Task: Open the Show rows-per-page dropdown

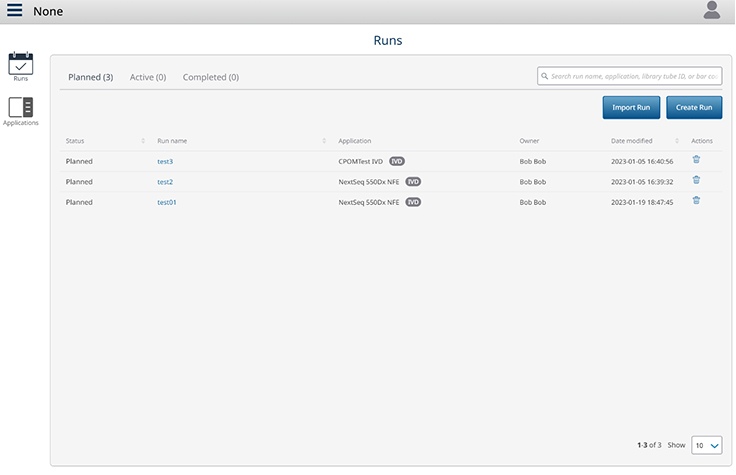Action: (x=707, y=445)
